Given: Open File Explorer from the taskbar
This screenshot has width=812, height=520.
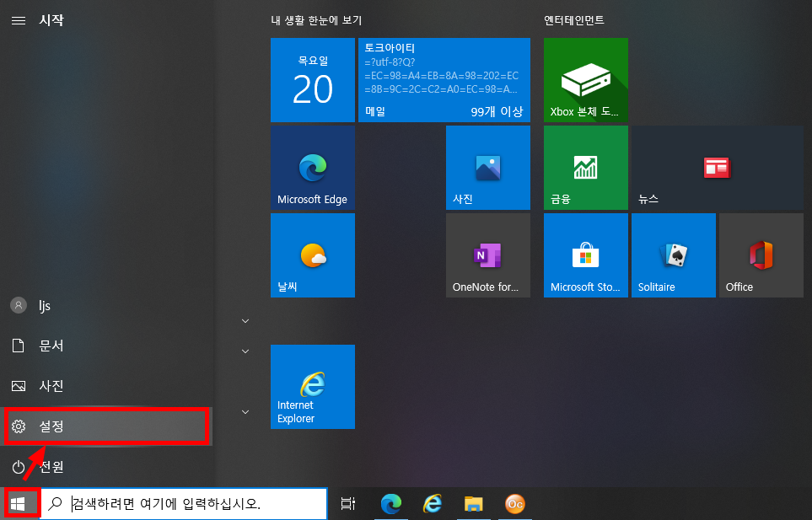Looking at the screenshot, I should point(473,503).
